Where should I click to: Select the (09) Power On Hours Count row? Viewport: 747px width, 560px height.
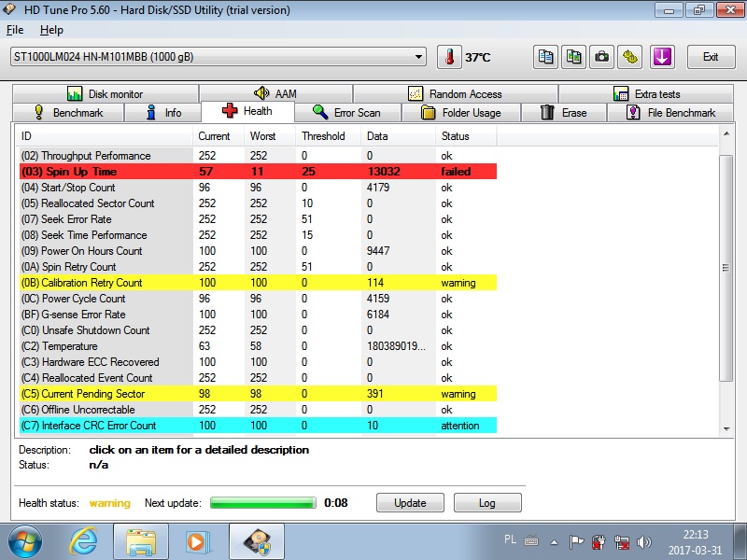(x=258, y=251)
